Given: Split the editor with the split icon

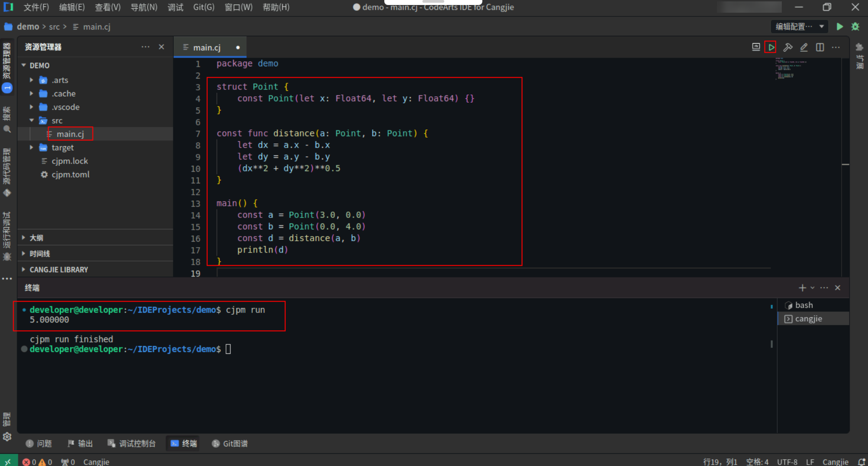Looking at the screenshot, I should click(820, 47).
